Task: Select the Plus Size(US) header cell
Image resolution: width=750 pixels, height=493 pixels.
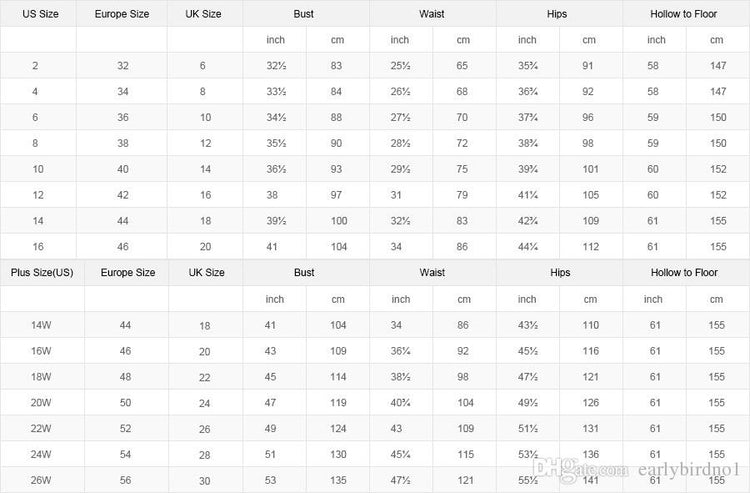Action: click(42, 273)
